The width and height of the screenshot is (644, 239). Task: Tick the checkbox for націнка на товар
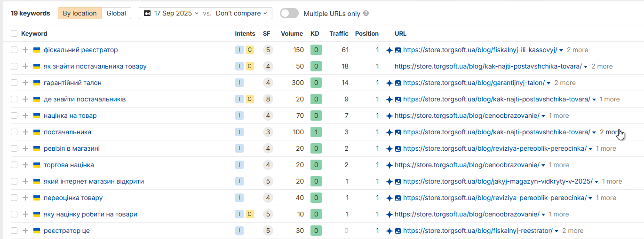point(14,116)
